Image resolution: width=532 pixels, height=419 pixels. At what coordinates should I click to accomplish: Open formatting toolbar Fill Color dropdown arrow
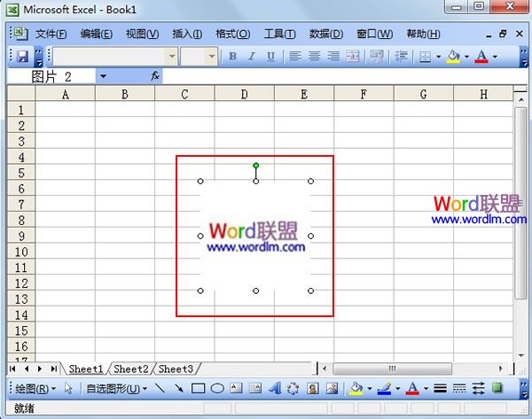coord(467,57)
